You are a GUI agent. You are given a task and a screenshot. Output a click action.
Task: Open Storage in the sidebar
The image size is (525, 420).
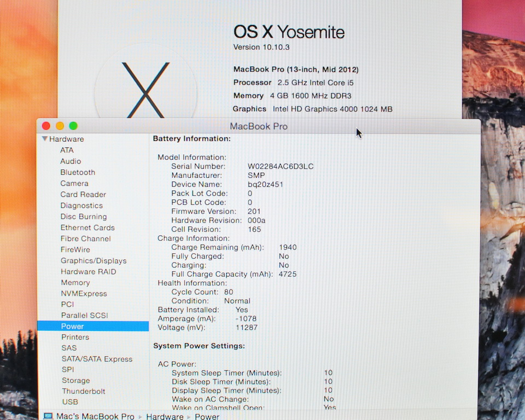pyautogui.click(x=76, y=381)
